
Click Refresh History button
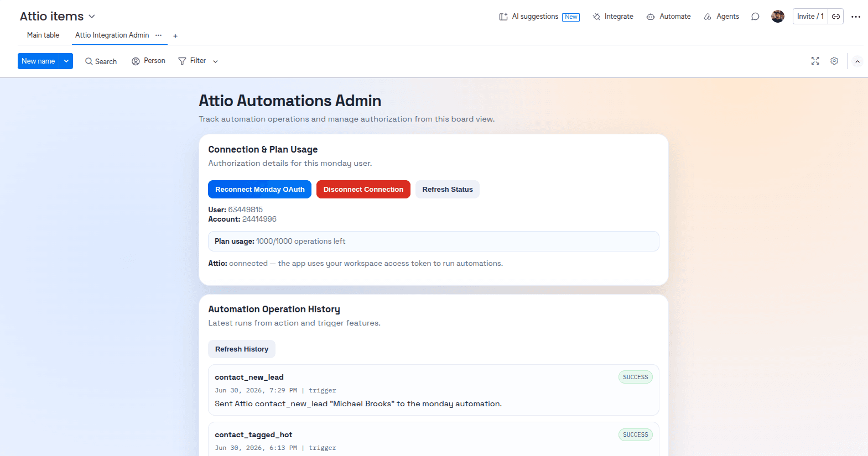coord(242,349)
